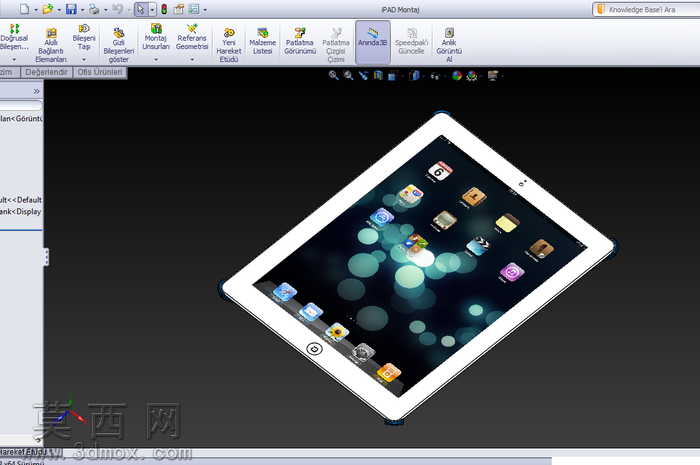Viewport: 700px width, 465px height.
Task: Click the home button on iPad model
Action: pos(315,349)
